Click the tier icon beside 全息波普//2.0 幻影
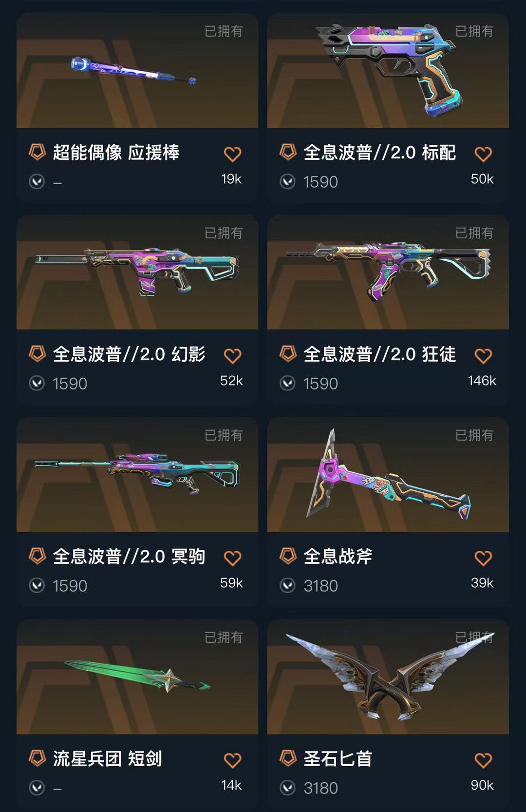The image size is (526, 812). [x=38, y=353]
